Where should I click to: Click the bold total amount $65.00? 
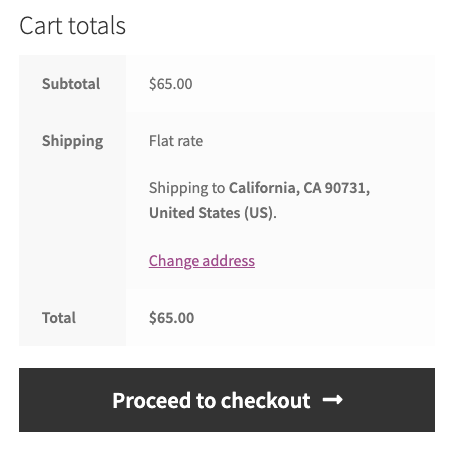tap(171, 318)
